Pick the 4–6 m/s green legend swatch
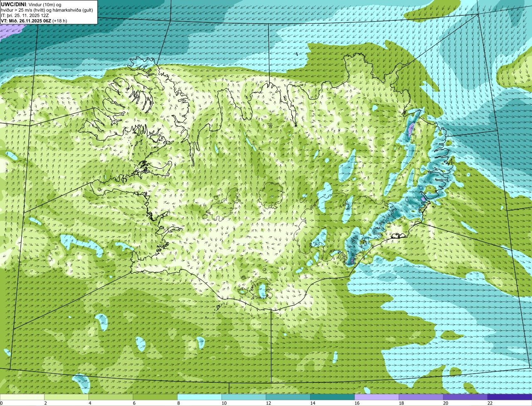This screenshot has width=532, height=406. (x=111, y=397)
